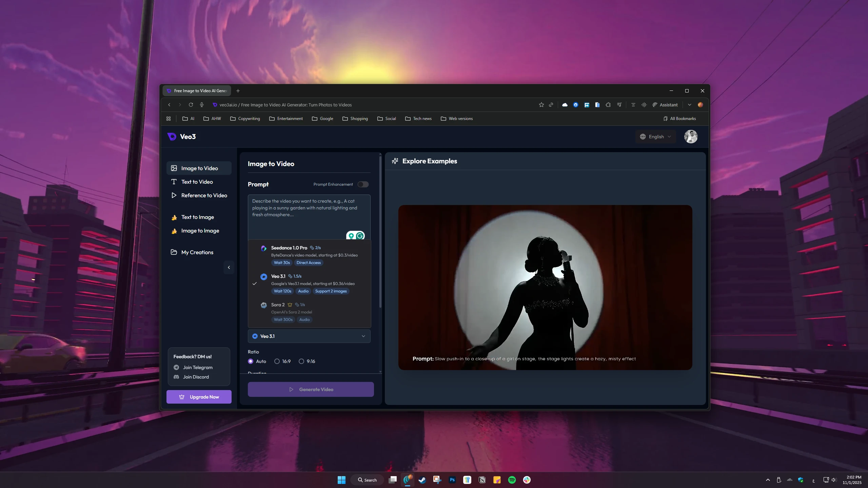Viewport: 868px width, 488px height.
Task: Click the Veo3 logo icon
Action: click(x=172, y=137)
